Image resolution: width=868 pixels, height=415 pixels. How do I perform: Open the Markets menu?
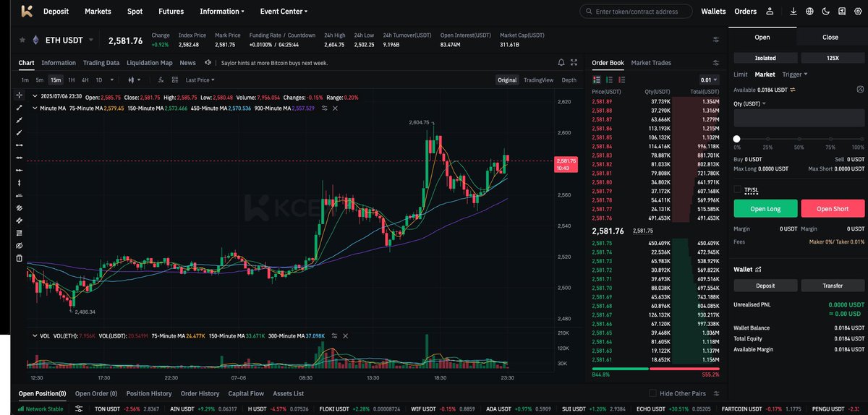[98, 12]
